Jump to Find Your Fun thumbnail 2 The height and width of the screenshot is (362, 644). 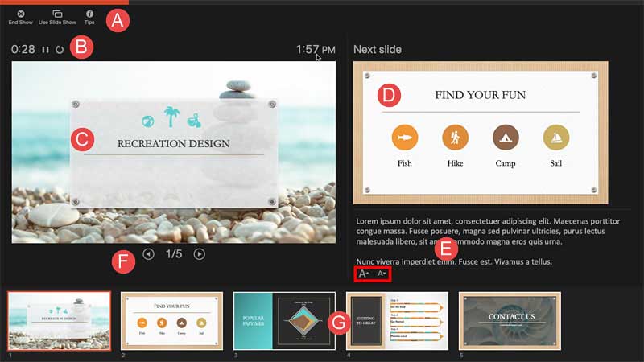pos(171,321)
